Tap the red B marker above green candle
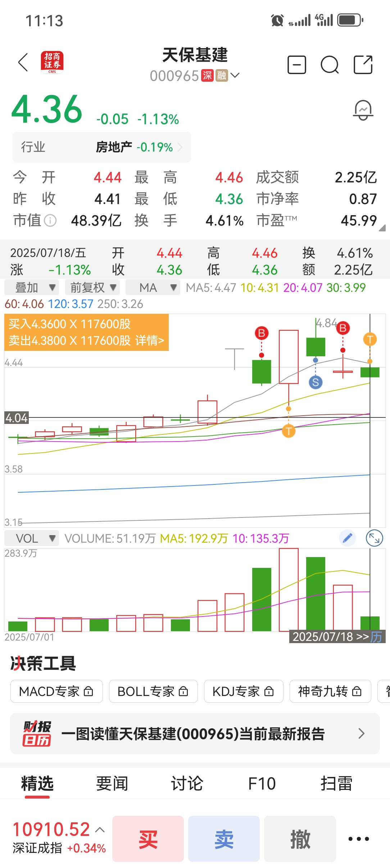Image resolution: width=390 pixels, height=868 pixels. 262,333
